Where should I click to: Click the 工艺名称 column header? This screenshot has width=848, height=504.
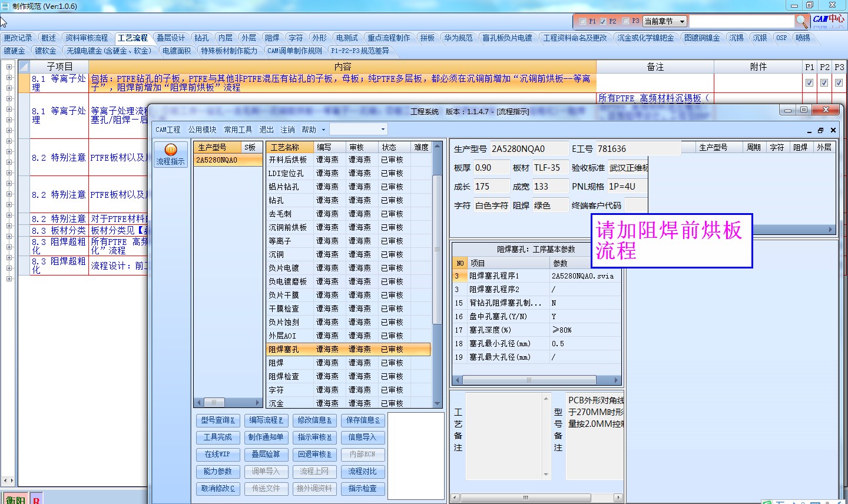[x=290, y=147]
